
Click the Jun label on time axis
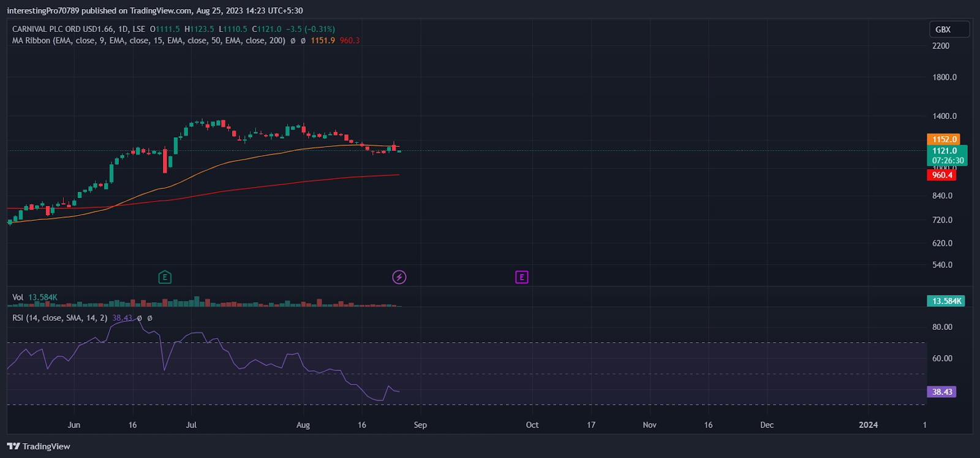(74, 425)
